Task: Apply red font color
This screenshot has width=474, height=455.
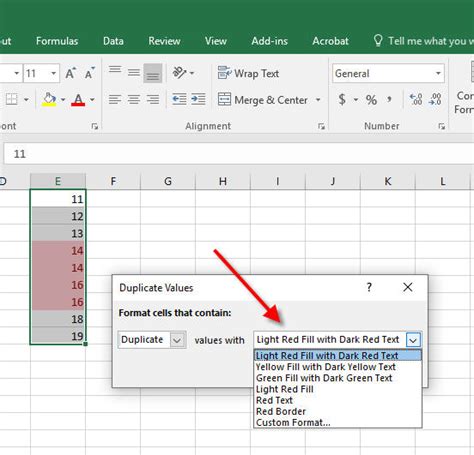Action: (78, 99)
